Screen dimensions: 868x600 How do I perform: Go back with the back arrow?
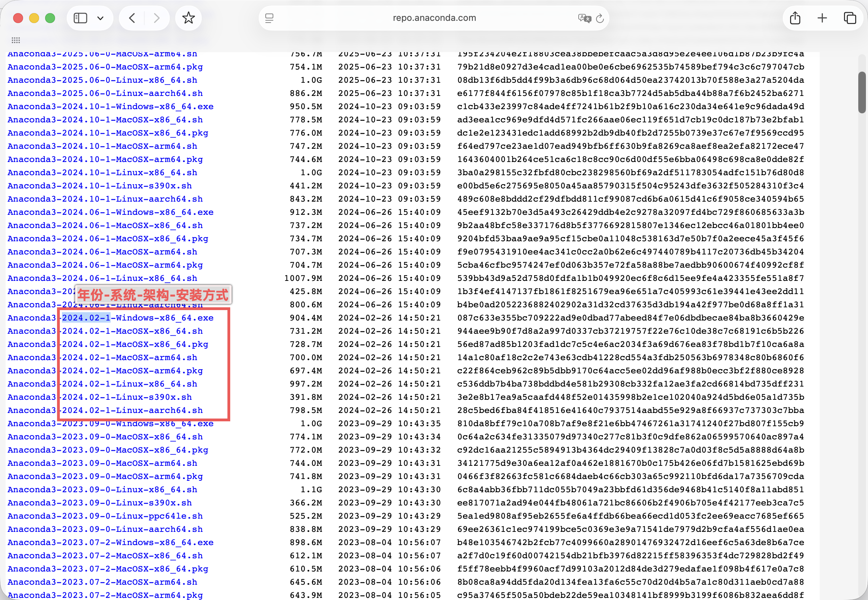[x=132, y=18]
